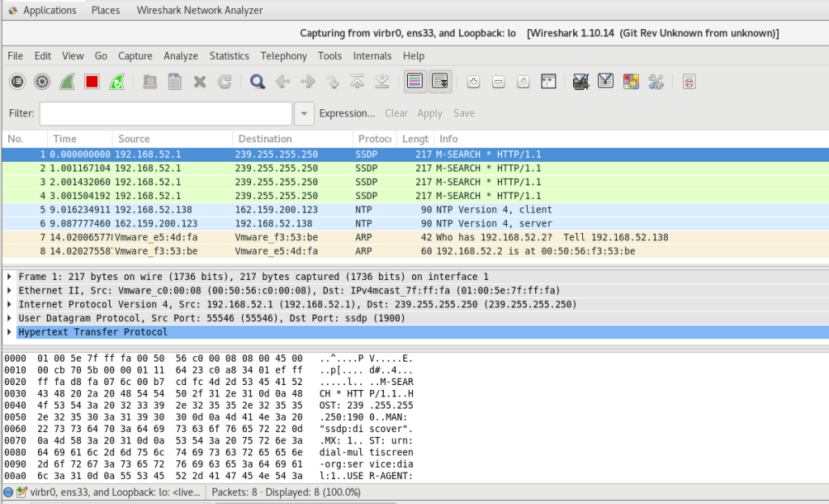The image size is (829, 504).
Task: Open the Go menu
Action: tap(101, 56)
